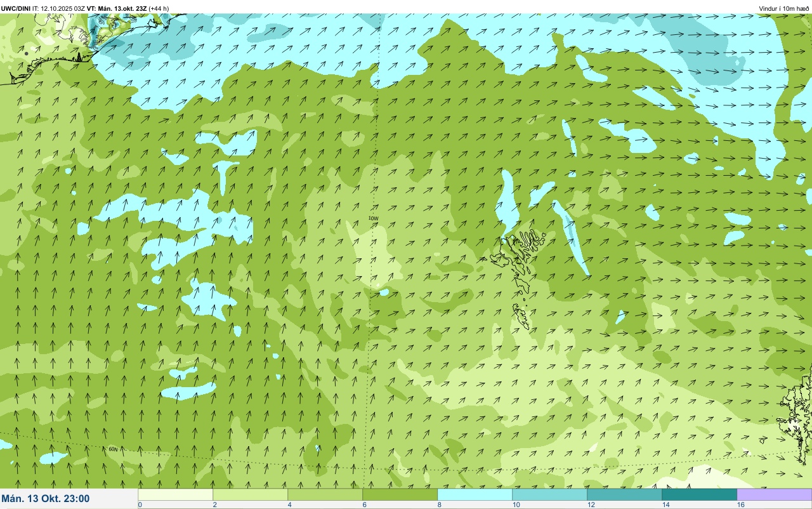The image size is (812, 509).
Task: Click the '60N' latitude label on map
Action: tap(113, 449)
